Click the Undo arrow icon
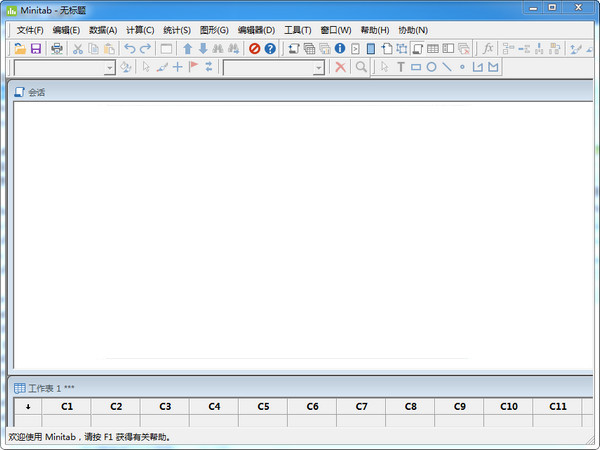The height and width of the screenshot is (450, 600). (129, 48)
